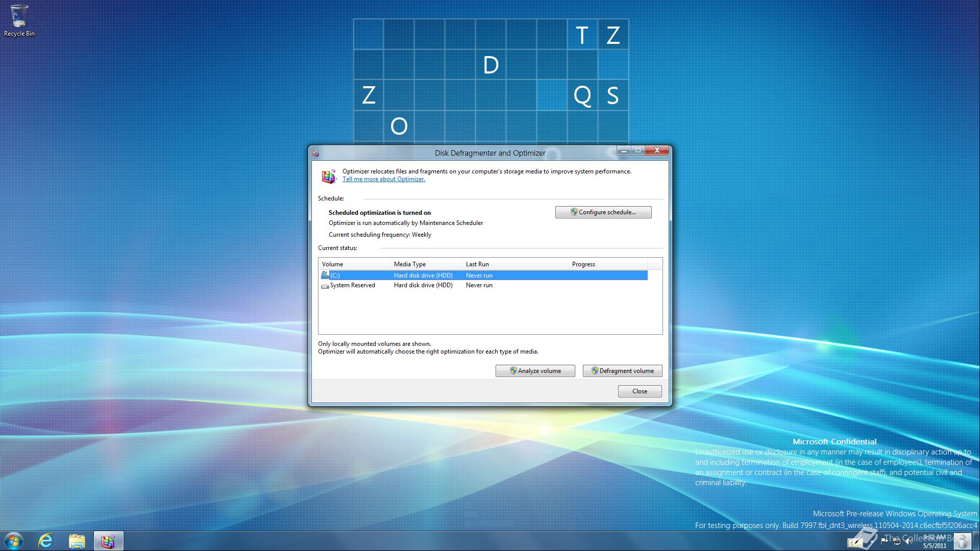
Task: Select the Disk Defragmenter taskbar button
Action: 108,541
